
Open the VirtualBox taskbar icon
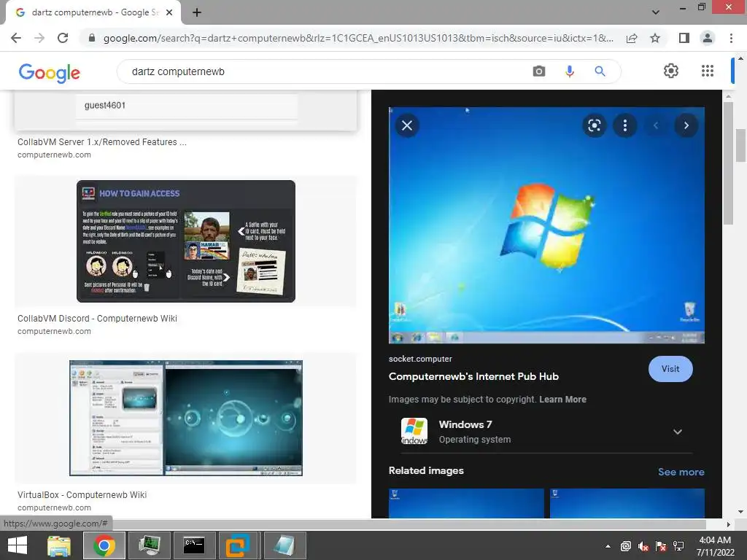click(x=238, y=545)
